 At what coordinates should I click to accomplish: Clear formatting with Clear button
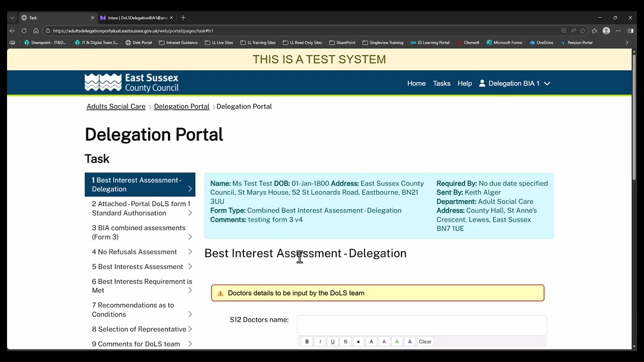pyautogui.click(x=425, y=342)
